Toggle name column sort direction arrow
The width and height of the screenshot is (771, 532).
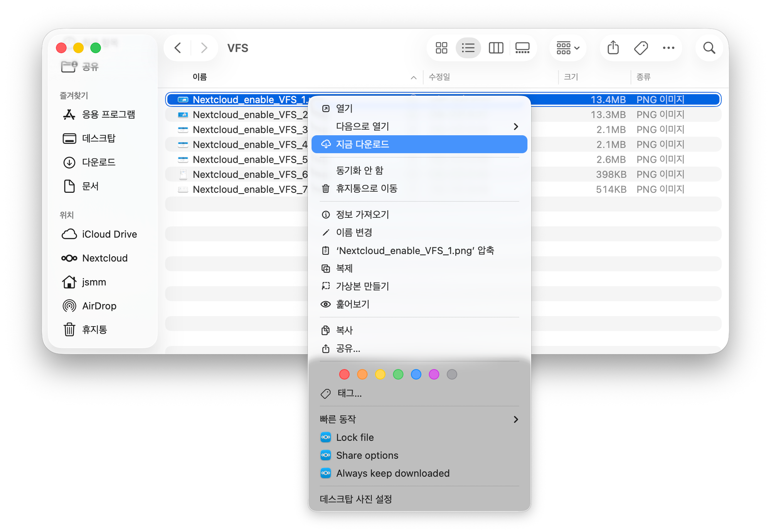coord(414,77)
